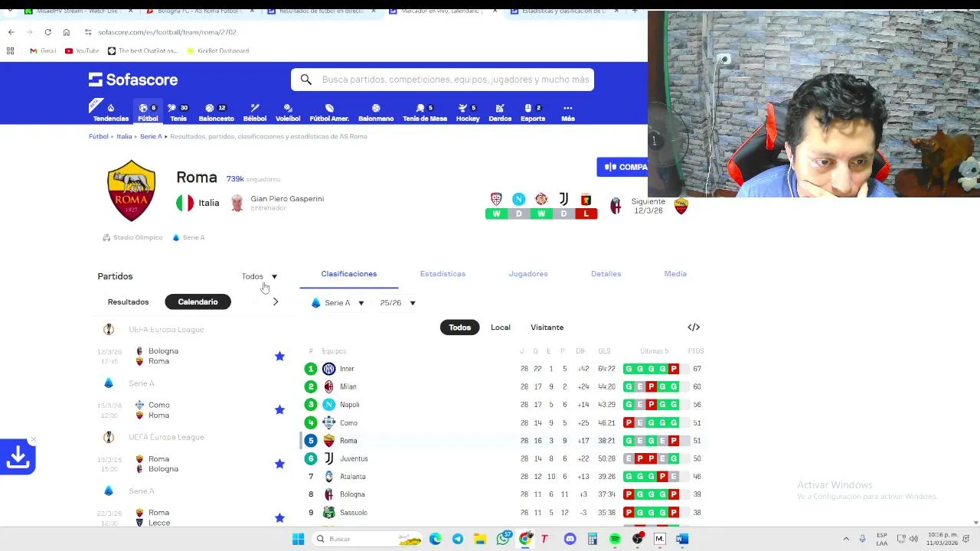The width and height of the screenshot is (980, 551).
Task: Open Discord from the taskbar
Action: (x=570, y=539)
